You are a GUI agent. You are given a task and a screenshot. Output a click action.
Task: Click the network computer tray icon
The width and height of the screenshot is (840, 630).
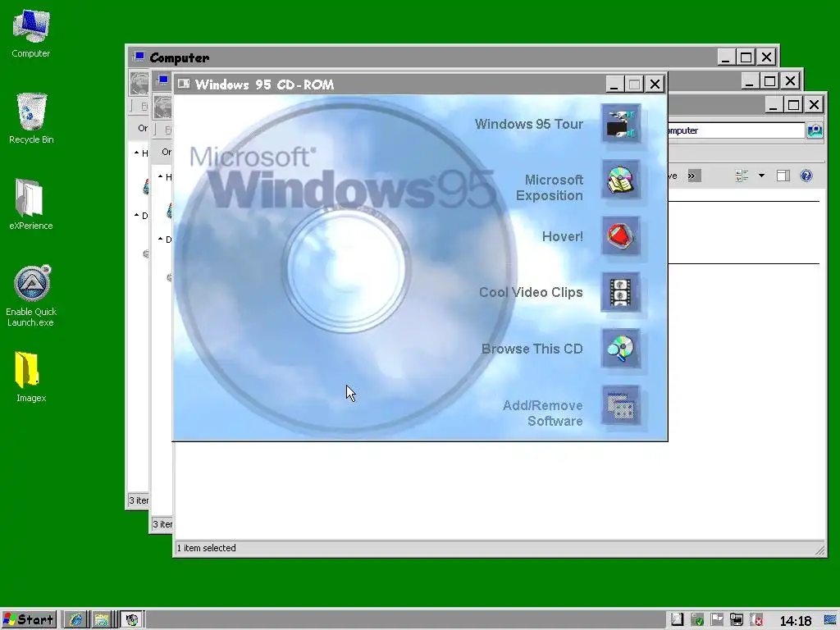tap(737, 620)
